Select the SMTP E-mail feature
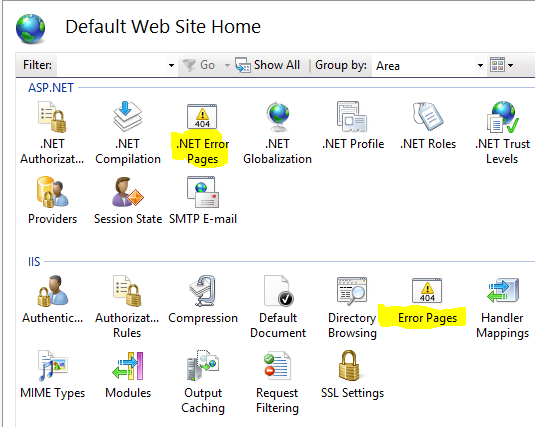The height and width of the screenshot is (427, 535). pos(203,201)
